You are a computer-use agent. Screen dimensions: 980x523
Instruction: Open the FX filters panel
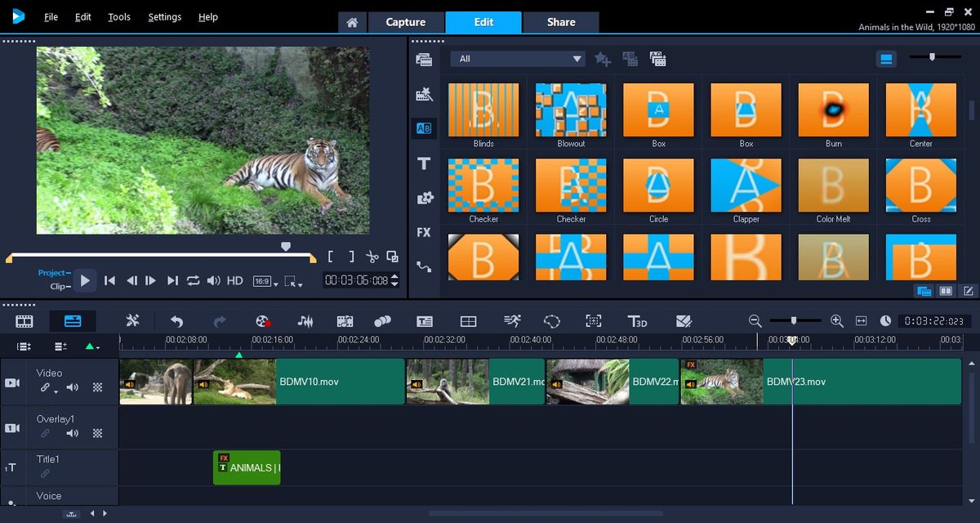point(424,232)
